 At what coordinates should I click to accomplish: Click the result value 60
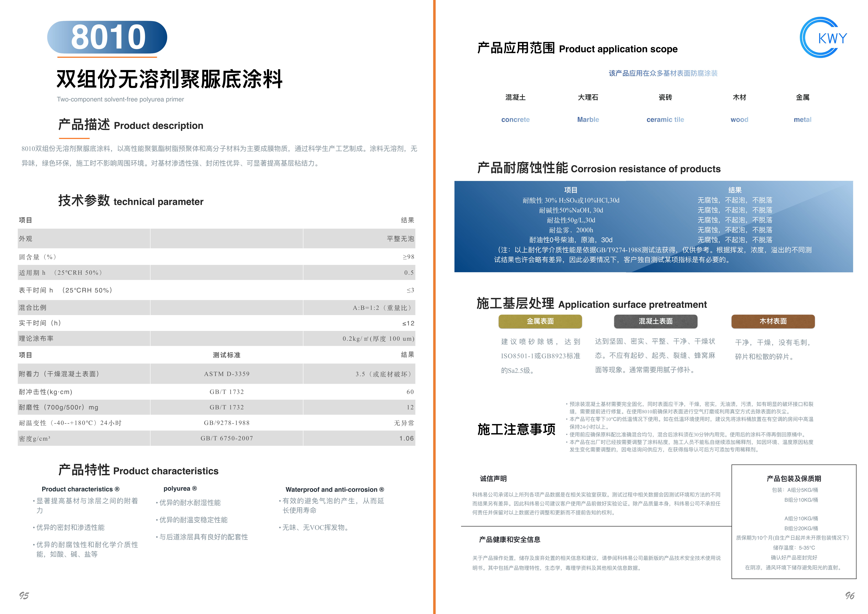pyautogui.click(x=410, y=392)
